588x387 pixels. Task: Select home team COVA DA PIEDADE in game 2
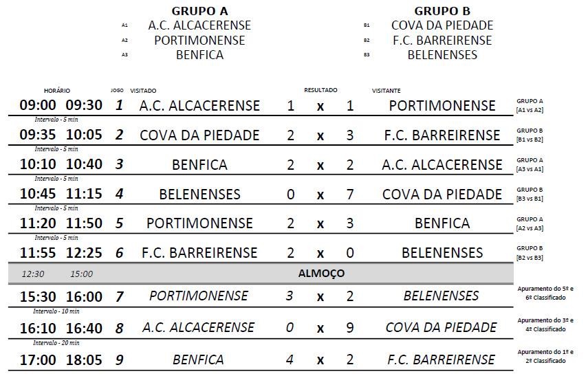pos(199,135)
